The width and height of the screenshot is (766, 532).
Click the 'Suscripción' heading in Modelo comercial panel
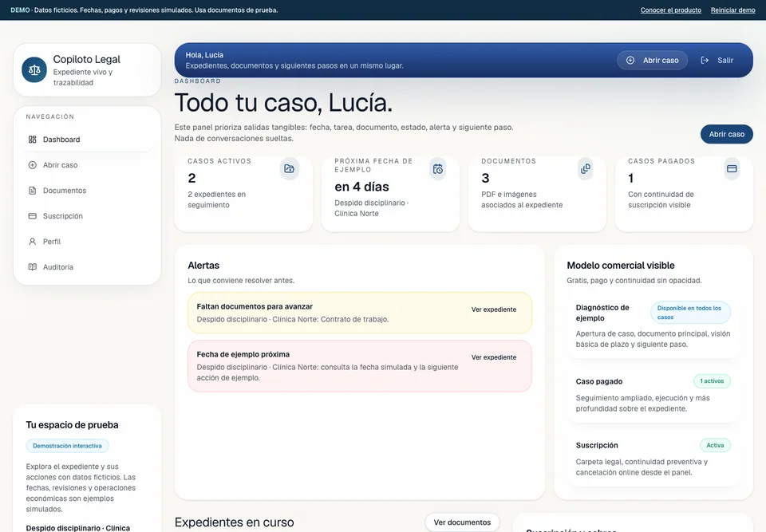[x=597, y=446]
